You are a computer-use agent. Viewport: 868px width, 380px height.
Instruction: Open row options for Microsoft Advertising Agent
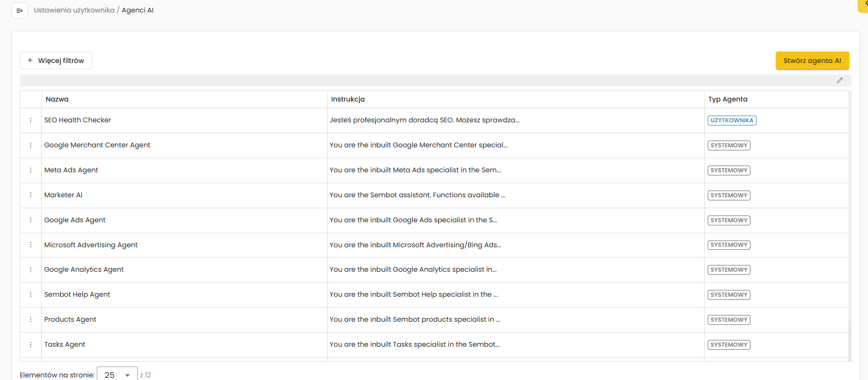click(x=31, y=245)
